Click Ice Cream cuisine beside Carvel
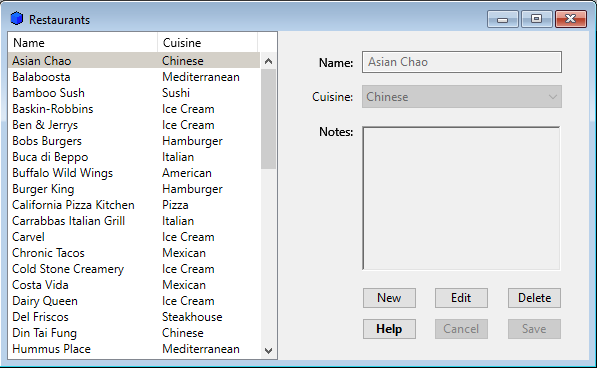The image size is (597, 368). click(188, 237)
